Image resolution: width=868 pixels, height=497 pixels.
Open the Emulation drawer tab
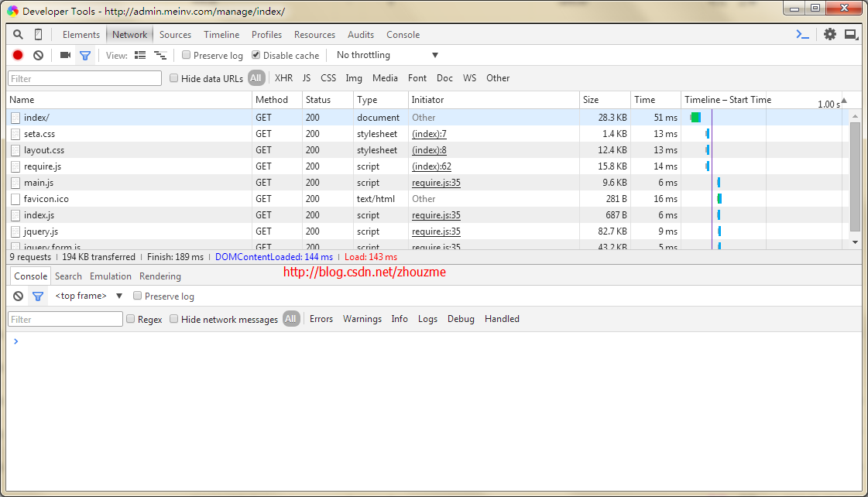tap(111, 276)
